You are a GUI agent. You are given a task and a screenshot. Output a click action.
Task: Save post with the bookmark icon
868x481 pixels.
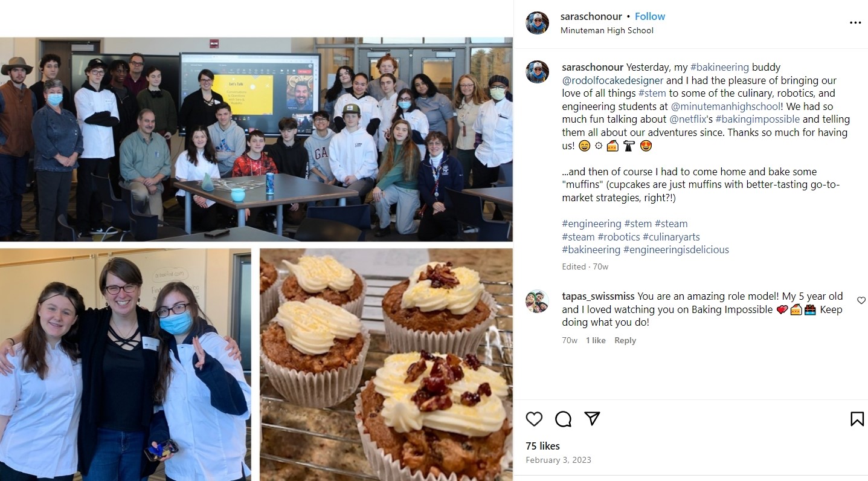point(857,419)
